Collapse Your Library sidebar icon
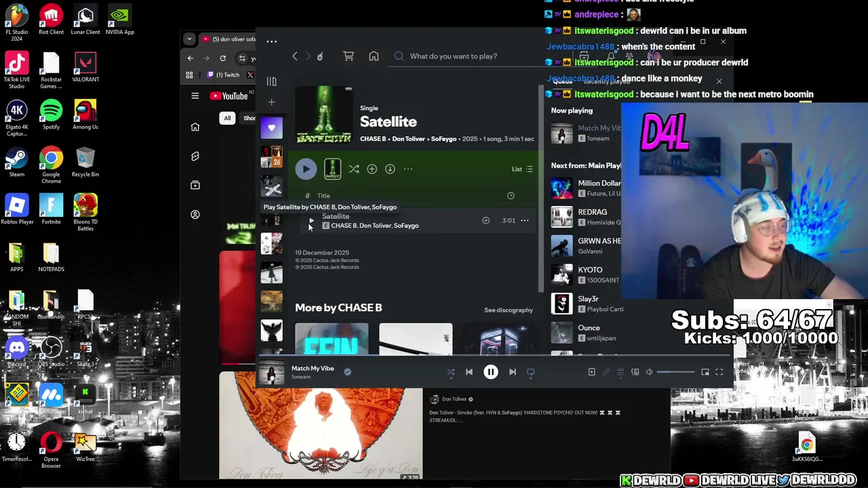This screenshot has width=868, height=488. 271,81
